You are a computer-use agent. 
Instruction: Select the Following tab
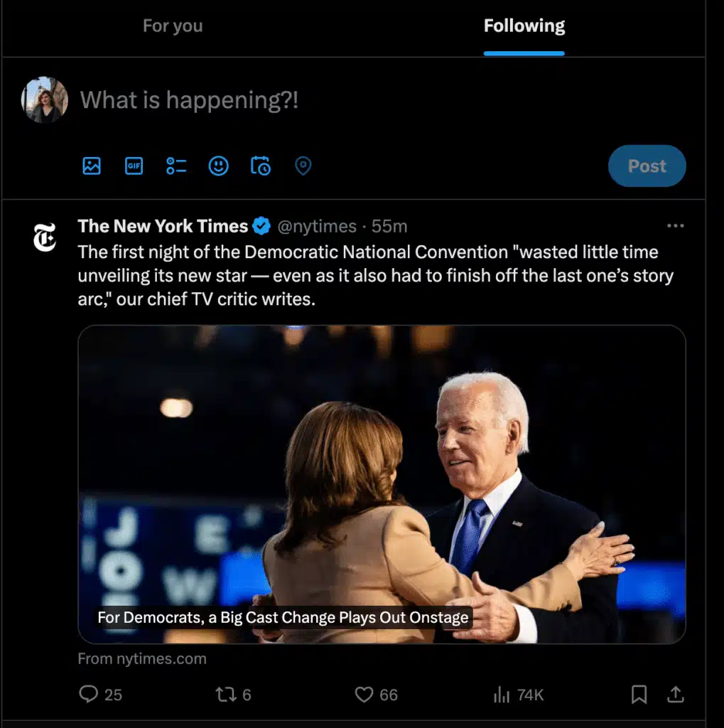[x=524, y=26]
